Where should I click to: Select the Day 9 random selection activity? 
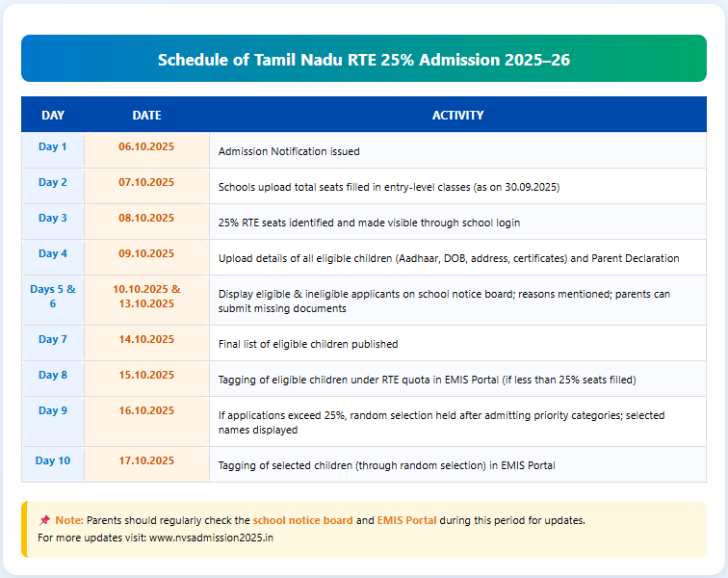(x=441, y=422)
